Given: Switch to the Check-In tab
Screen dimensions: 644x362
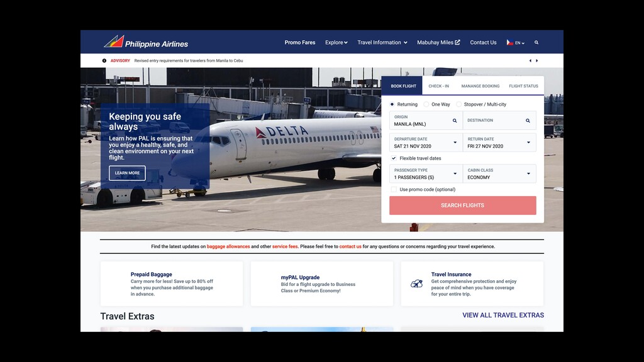Looking at the screenshot, I should 438,86.
